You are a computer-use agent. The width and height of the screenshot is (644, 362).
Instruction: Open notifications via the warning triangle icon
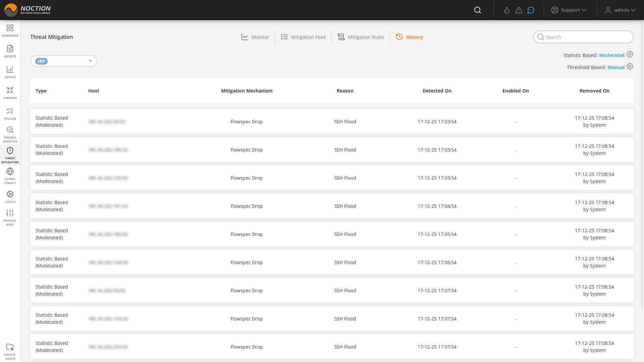[x=519, y=10]
